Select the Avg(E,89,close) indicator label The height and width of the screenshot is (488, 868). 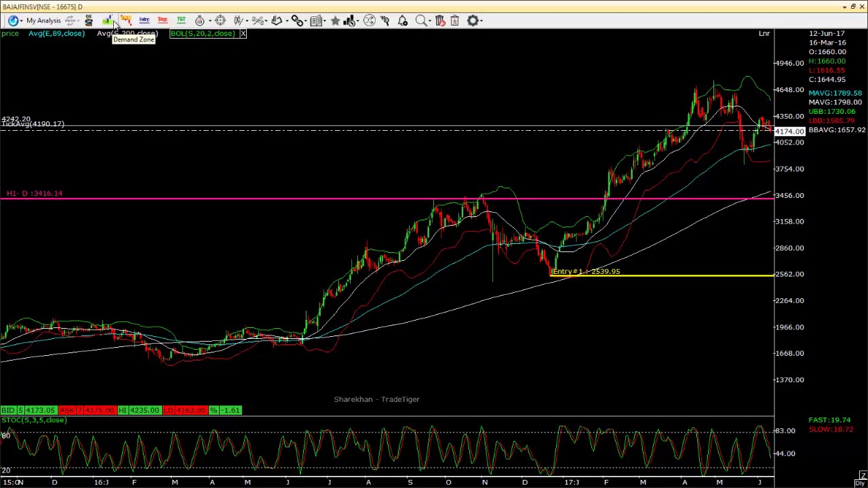tap(56, 33)
